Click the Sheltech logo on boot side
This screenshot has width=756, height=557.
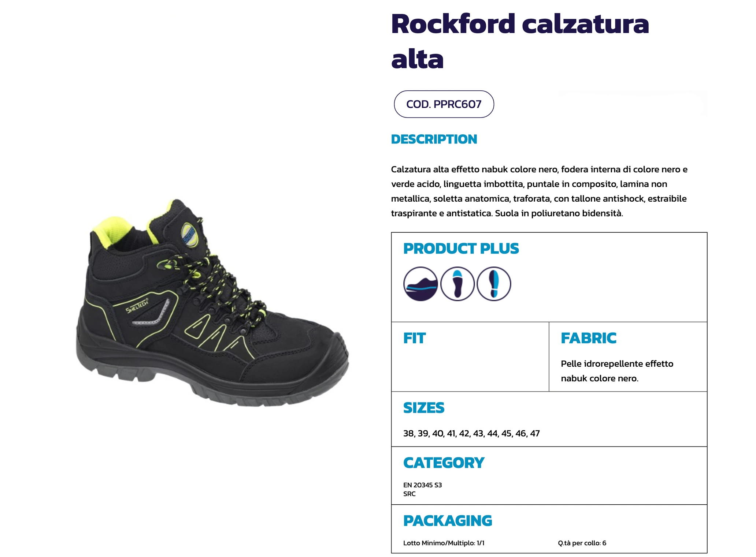[x=137, y=306]
